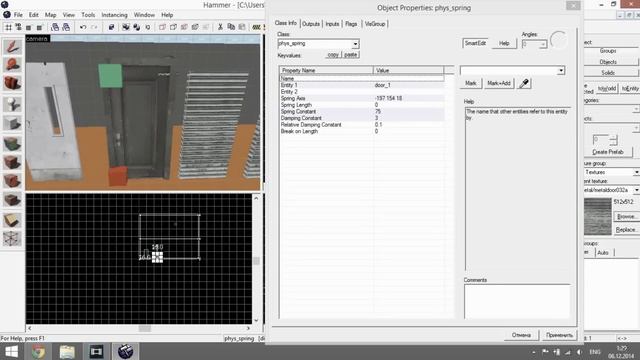Select the Entity tool
640x360 pixels.
(12, 104)
